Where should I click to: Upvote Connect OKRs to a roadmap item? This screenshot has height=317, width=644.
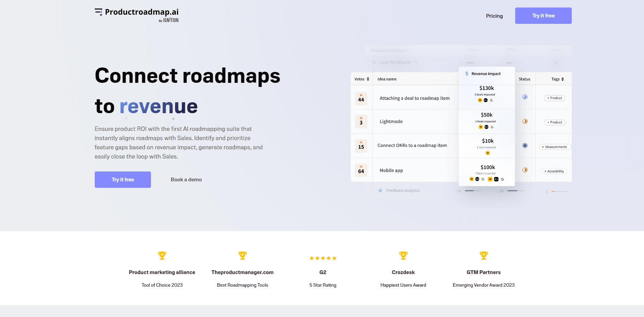pyautogui.click(x=361, y=146)
